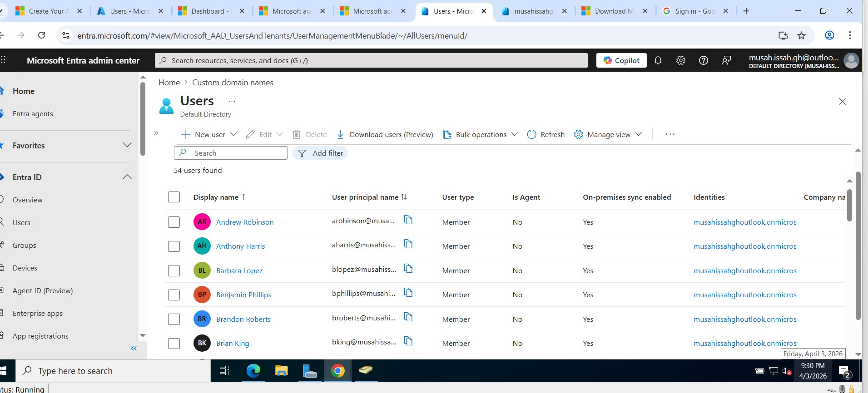Click the more options ellipsis next to Users title

[232, 101]
